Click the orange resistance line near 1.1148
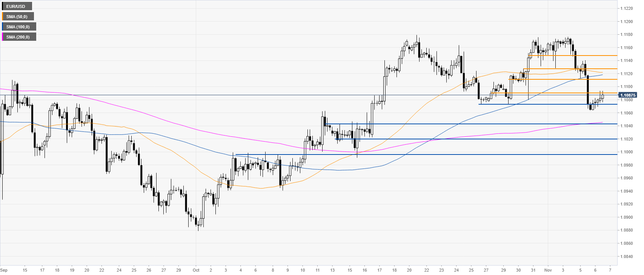The height and width of the screenshot is (275, 644). [573, 56]
